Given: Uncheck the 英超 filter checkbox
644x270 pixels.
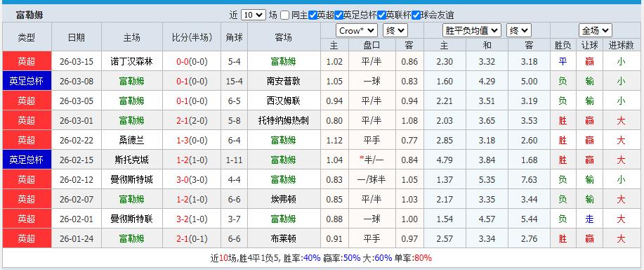Looking at the screenshot, I should pos(313,15).
